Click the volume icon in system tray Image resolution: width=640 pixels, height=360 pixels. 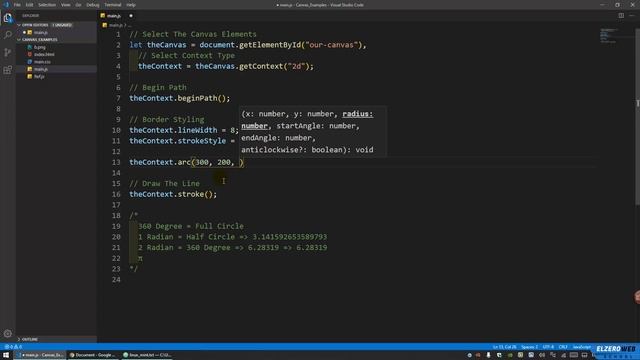(542, 355)
